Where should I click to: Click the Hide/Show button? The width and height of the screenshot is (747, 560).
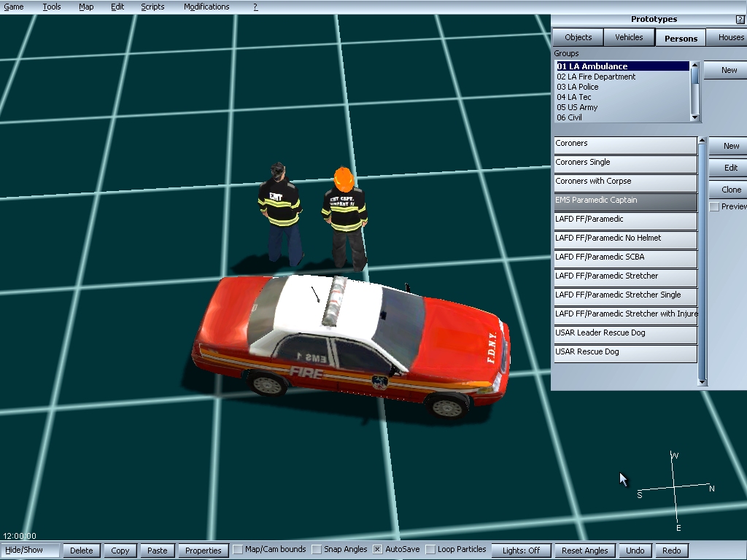30,550
